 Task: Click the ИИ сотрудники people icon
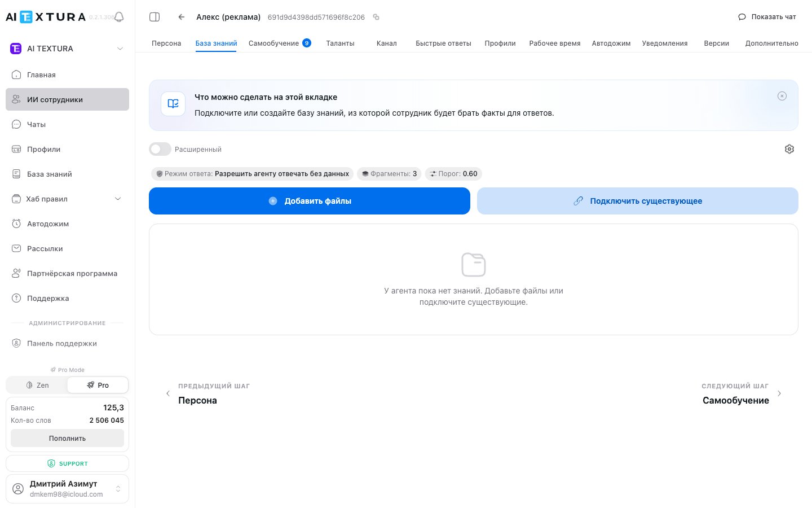(x=16, y=99)
